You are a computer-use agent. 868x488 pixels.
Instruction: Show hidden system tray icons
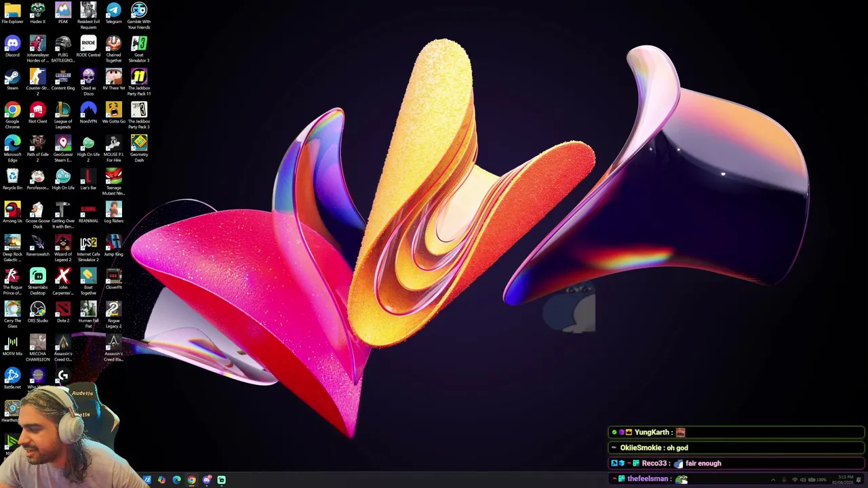tap(773, 480)
